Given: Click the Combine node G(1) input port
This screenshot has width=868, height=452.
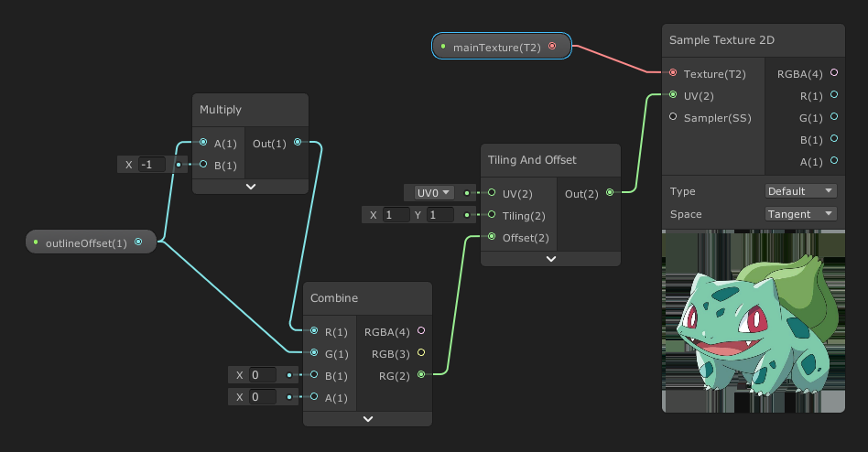Looking at the screenshot, I should coord(314,352).
